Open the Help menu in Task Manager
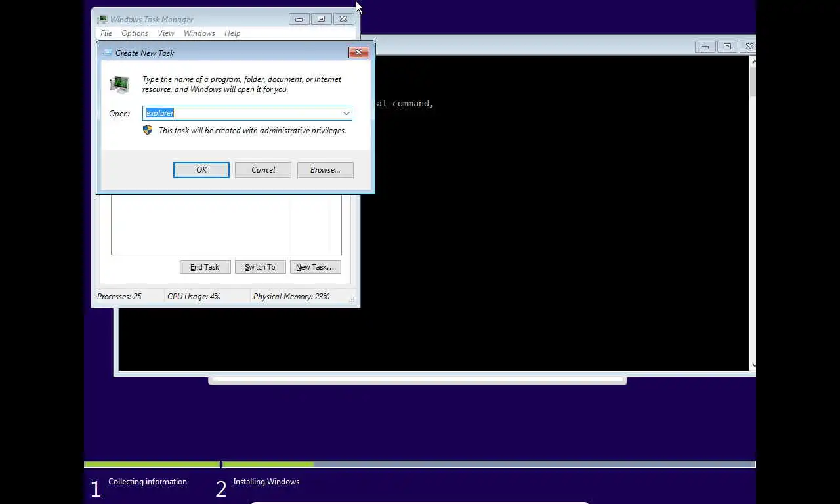Image resolution: width=840 pixels, height=504 pixels. 232,33
